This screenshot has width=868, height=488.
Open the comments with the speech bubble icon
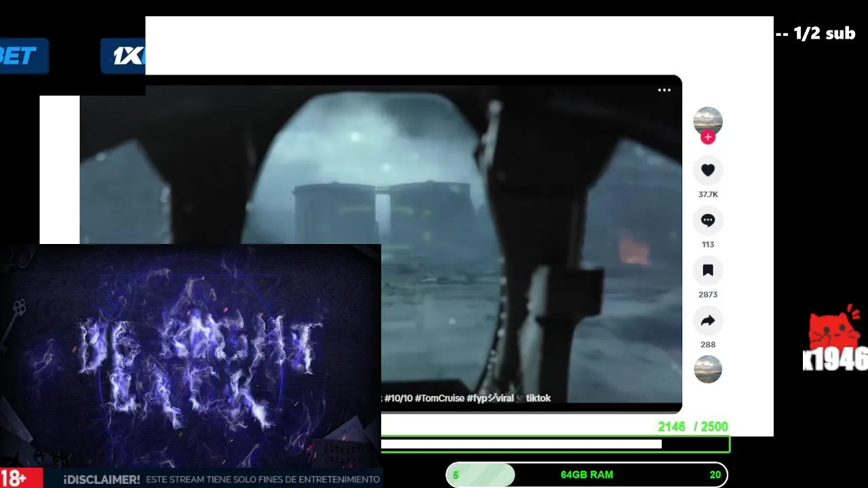[708, 221]
